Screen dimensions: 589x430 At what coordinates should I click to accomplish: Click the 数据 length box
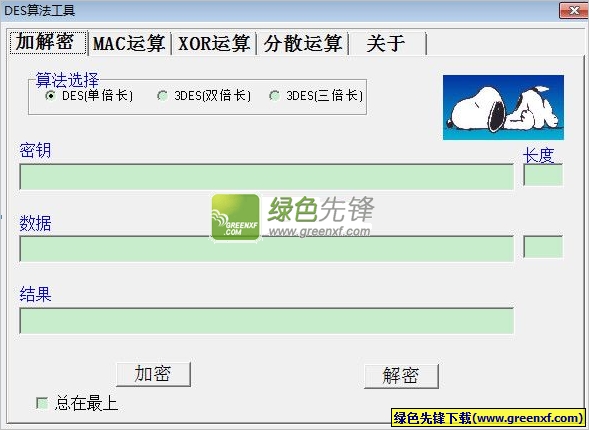(543, 247)
